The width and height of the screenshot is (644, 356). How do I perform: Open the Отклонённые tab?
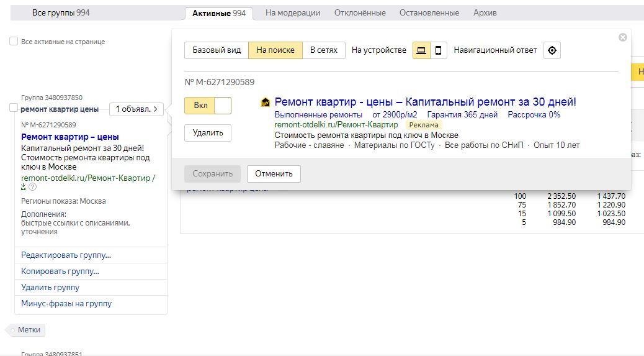pyautogui.click(x=360, y=13)
